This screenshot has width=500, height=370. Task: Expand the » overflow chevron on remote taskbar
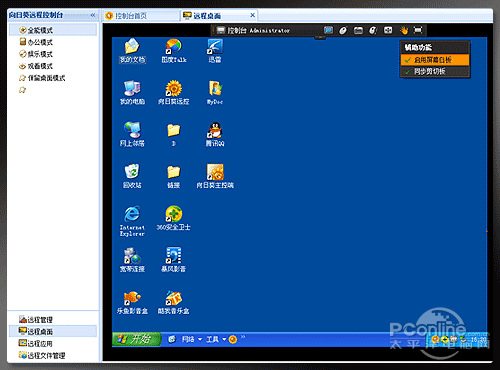[x=243, y=337]
